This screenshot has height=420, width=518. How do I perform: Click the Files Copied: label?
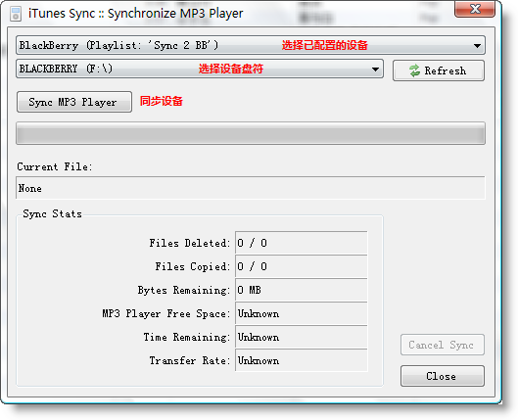(192, 266)
